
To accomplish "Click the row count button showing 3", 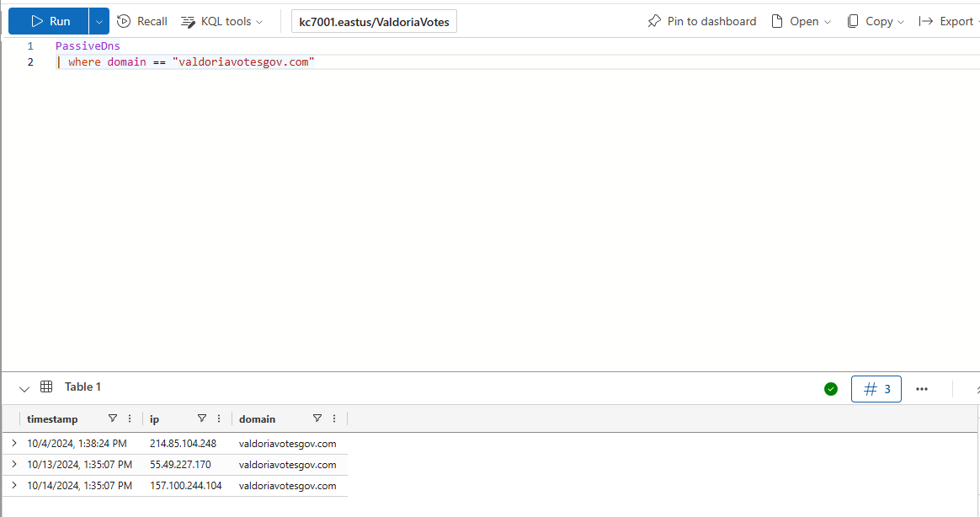I will tap(876, 388).
